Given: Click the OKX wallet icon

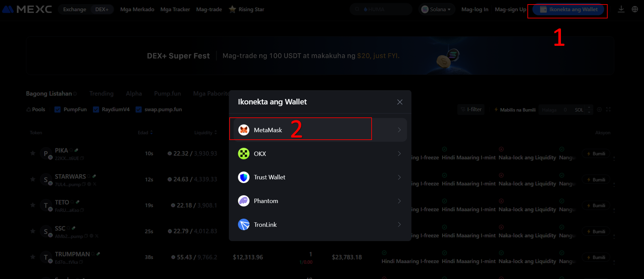Looking at the screenshot, I should click(244, 154).
